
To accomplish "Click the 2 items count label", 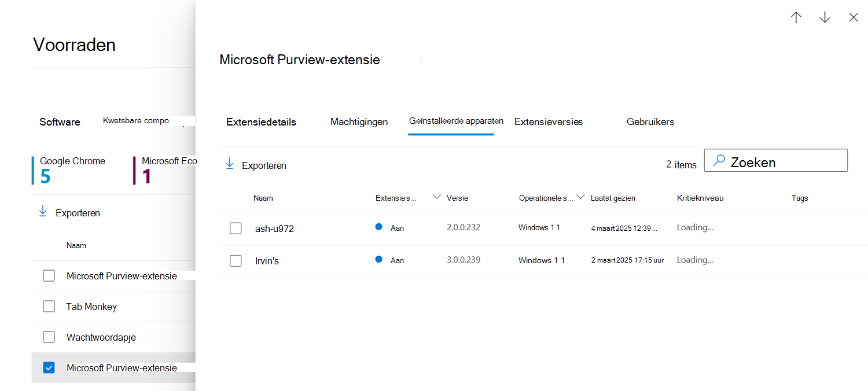I will coord(681,164).
